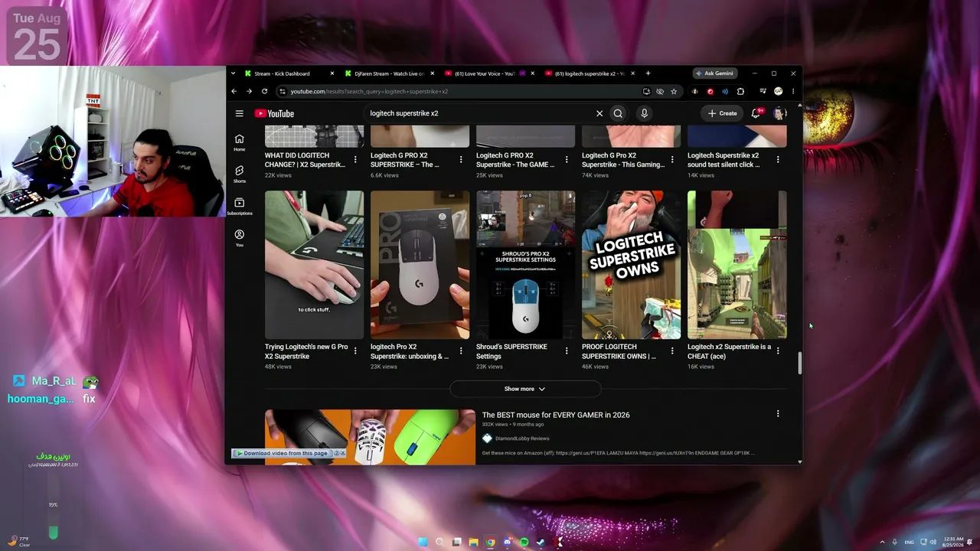
Task: Open File Explorer from the taskbar
Action: (x=473, y=543)
